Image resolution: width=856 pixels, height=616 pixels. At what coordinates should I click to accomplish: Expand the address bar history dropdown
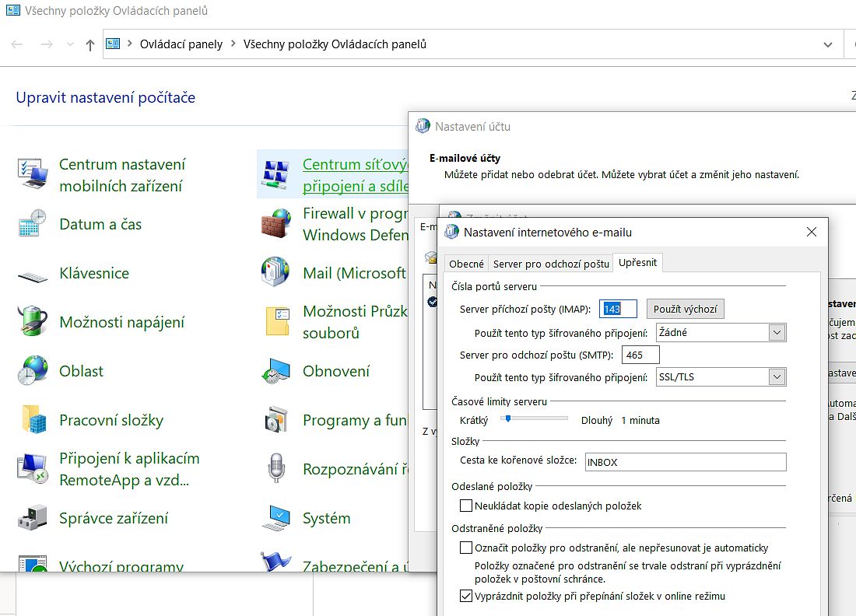tap(828, 44)
